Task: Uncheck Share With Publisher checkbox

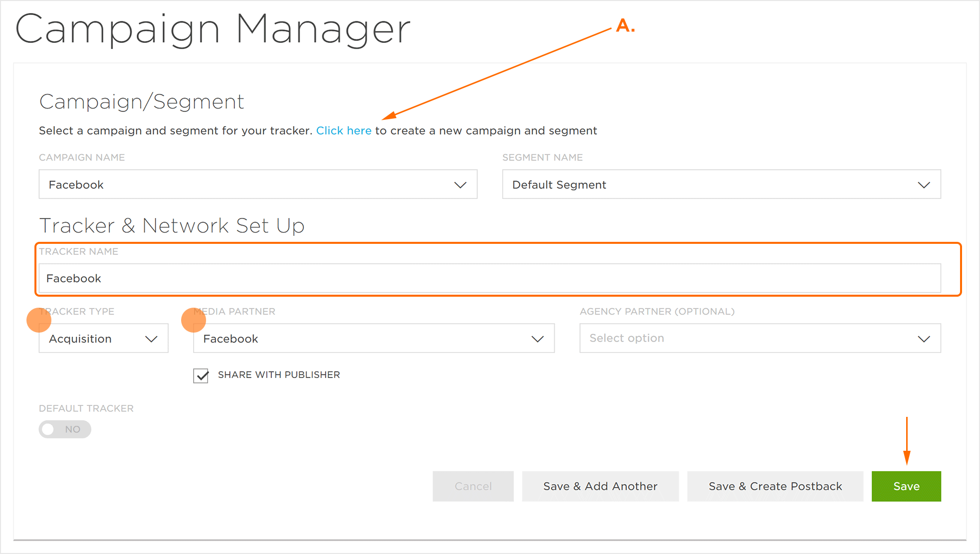Action: [201, 375]
